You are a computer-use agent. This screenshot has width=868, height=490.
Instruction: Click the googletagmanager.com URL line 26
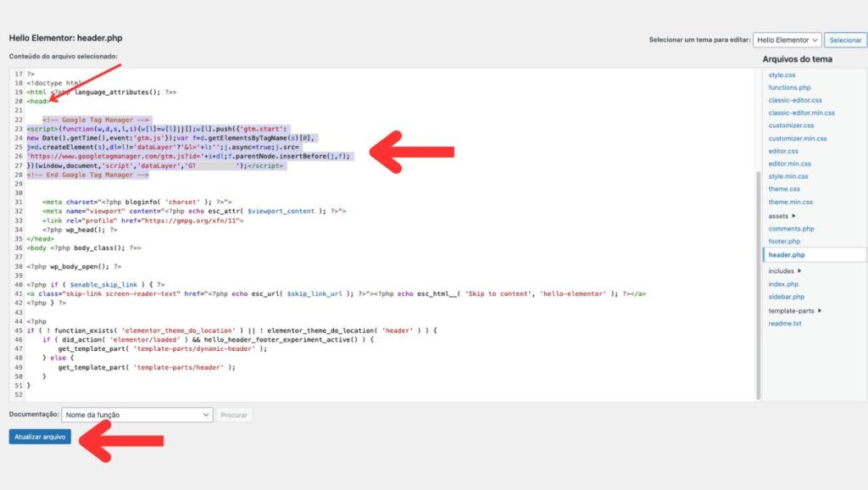point(188,156)
